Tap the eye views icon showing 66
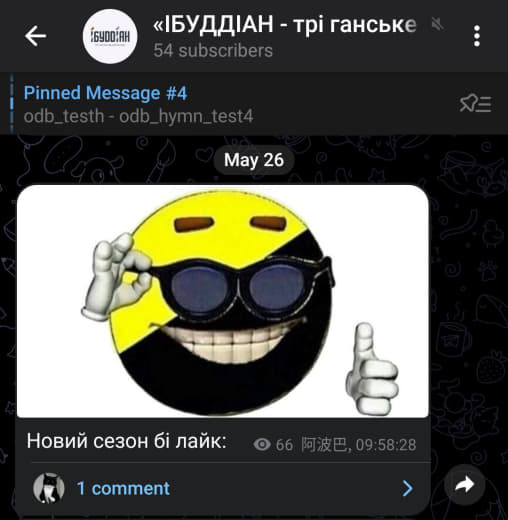Viewport: 508px width, 520px height. 262,444
